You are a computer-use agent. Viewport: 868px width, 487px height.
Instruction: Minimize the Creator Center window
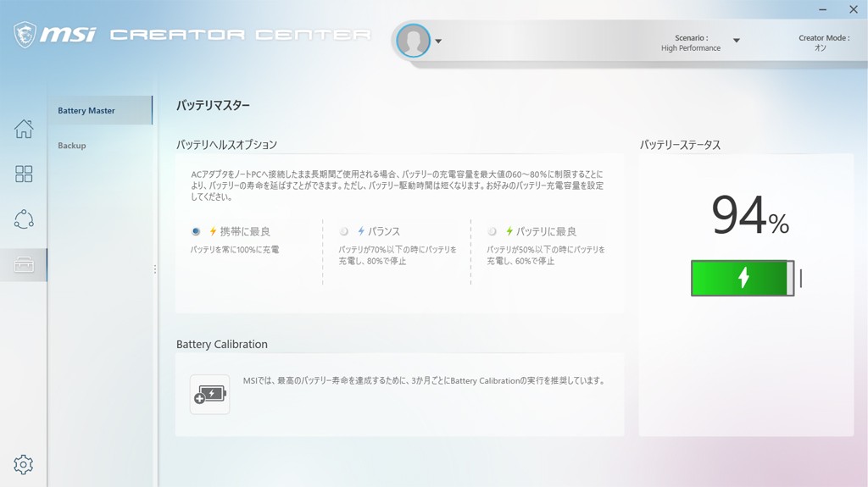[822, 10]
